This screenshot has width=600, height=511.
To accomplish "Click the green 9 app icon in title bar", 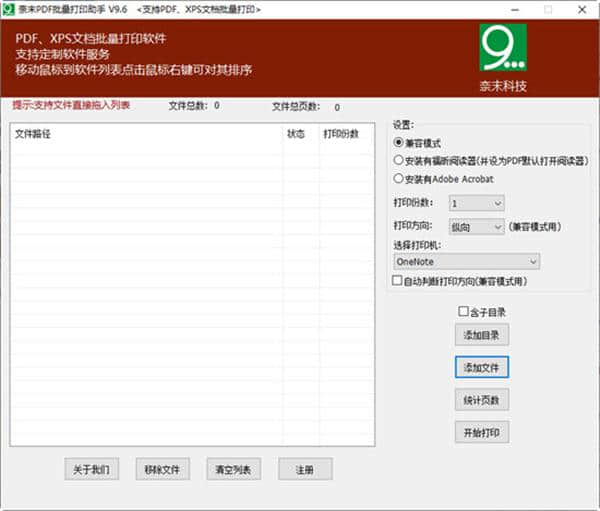I will click(x=8, y=9).
